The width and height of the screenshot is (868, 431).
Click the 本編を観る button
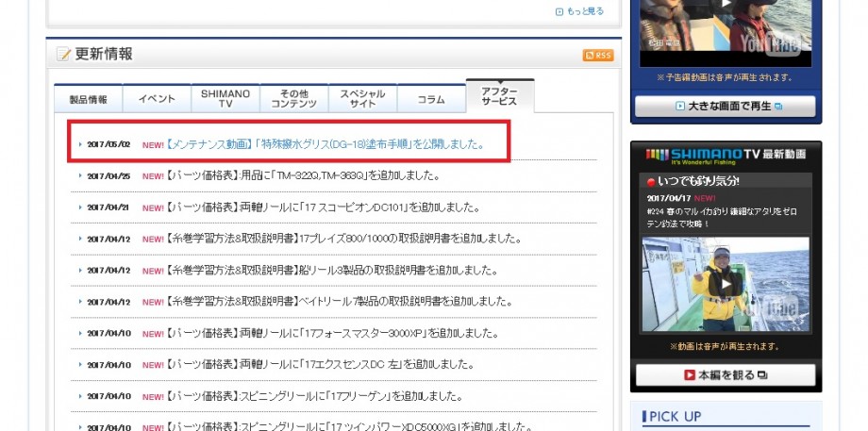click(726, 375)
